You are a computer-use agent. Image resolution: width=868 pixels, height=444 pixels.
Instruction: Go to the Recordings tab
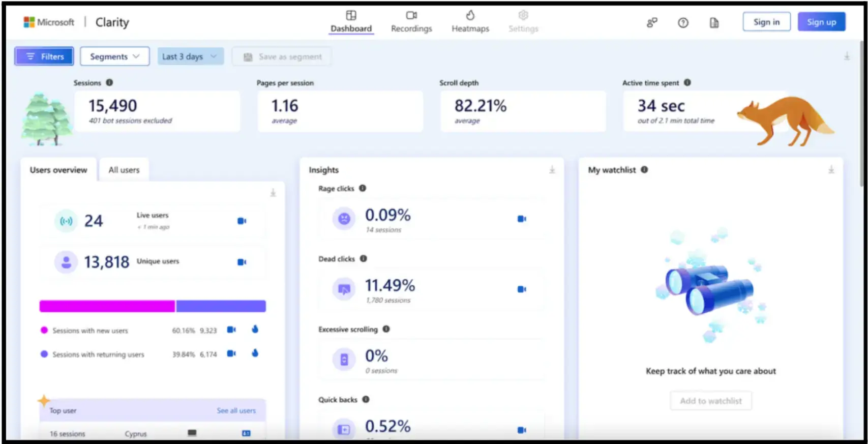(411, 22)
